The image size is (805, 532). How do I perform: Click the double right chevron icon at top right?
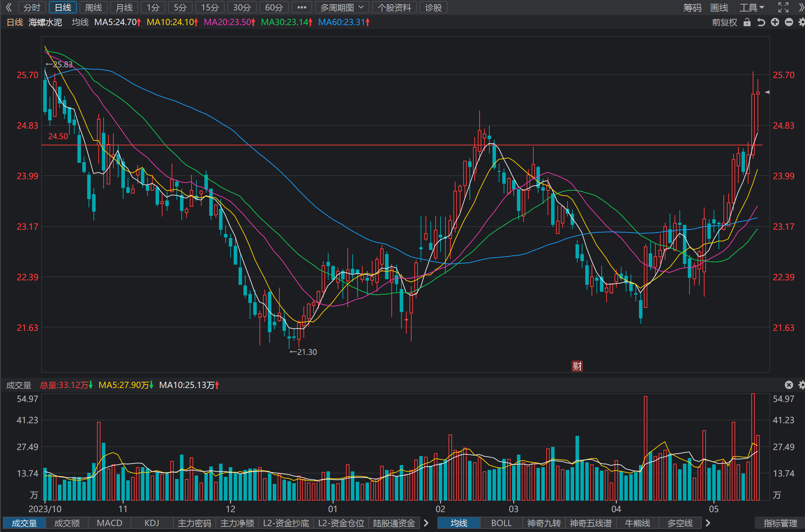click(801, 7)
